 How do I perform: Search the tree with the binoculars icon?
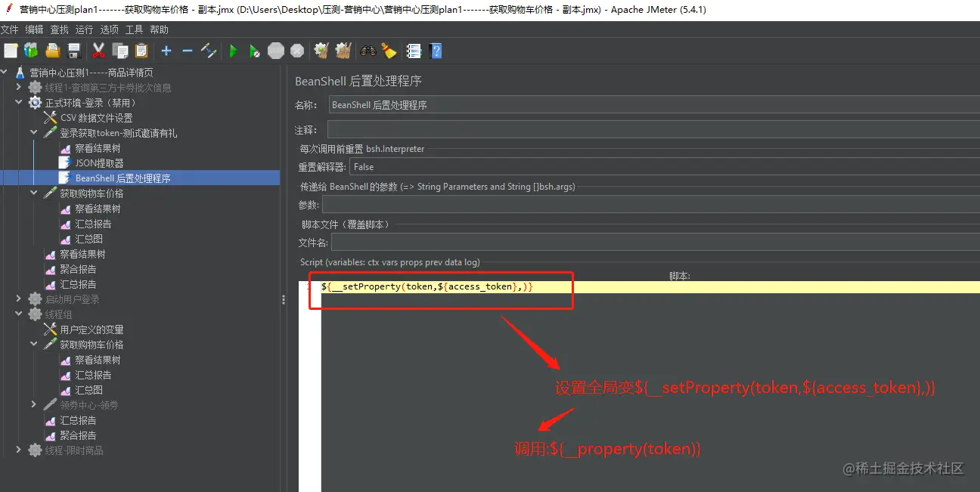pyautogui.click(x=368, y=51)
